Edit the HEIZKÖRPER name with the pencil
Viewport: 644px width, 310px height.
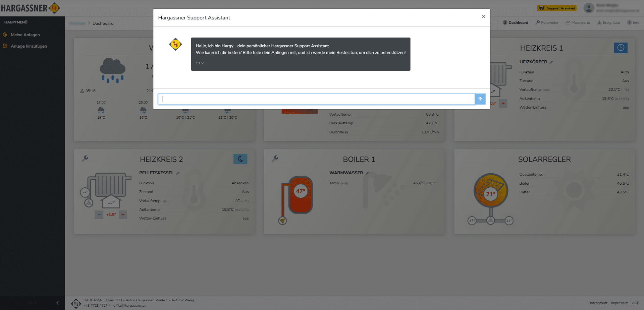(x=551, y=62)
